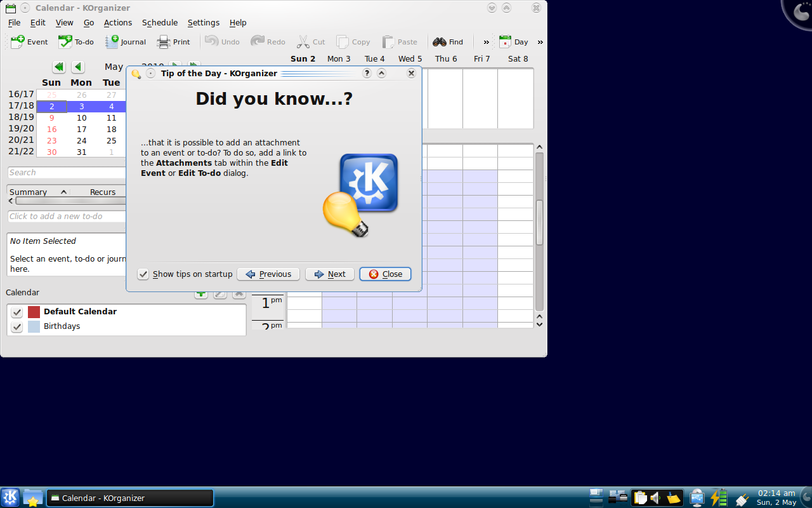Open the device notifier tray icon
The image size is (812, 508).
click(618, 497)
